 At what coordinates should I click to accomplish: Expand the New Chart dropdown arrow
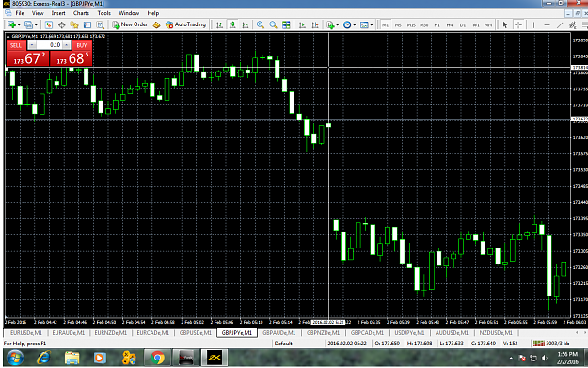point(19,25)
